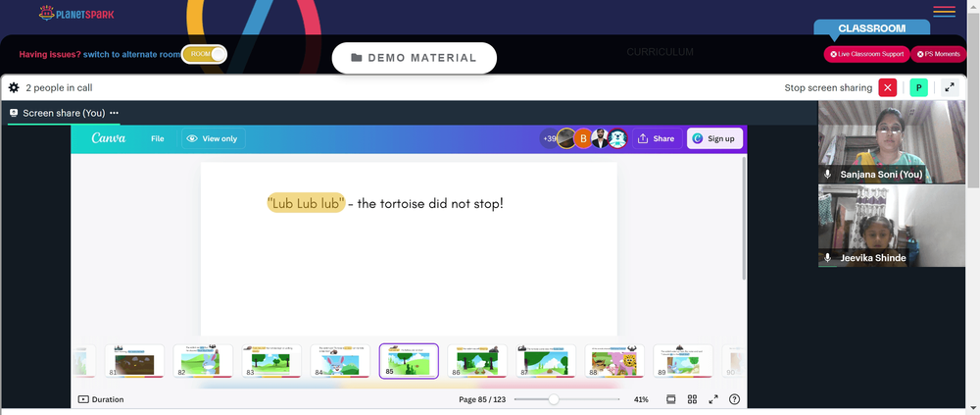This screenshot has height=415, width=980.
Task: Click Sanjana Soni's microphone icon
Action: [x=827, y=174]
